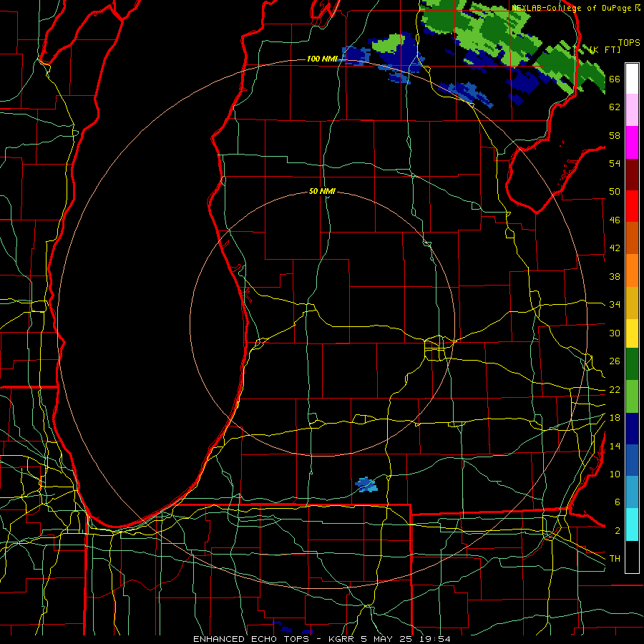Select the bright red legend swatch
This screenshot has width=644, height=644.
click(632, 206)
